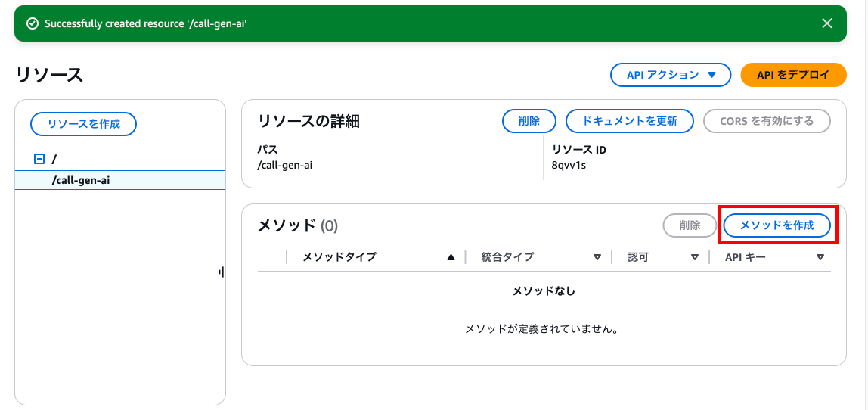Click the メソッドタイプ column header
Viewport: 868px width, 410px height.
[339, 257]
